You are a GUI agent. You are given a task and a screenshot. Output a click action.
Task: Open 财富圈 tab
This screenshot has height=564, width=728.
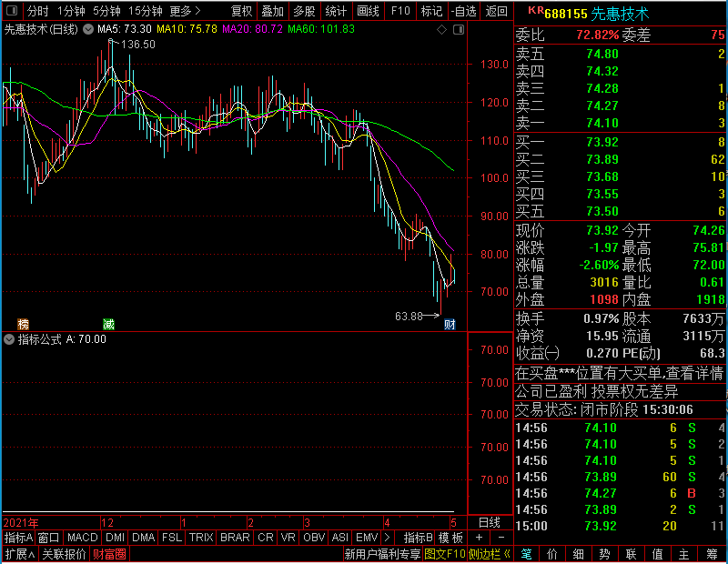coord(109,554)
